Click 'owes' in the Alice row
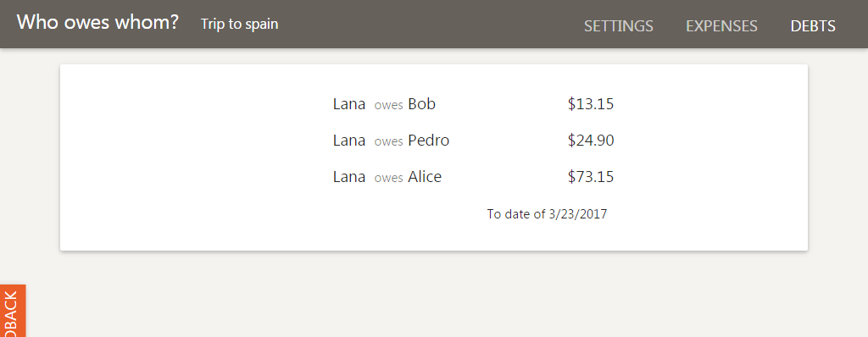Screen dimensions: 868x337 tap(388, 178)
